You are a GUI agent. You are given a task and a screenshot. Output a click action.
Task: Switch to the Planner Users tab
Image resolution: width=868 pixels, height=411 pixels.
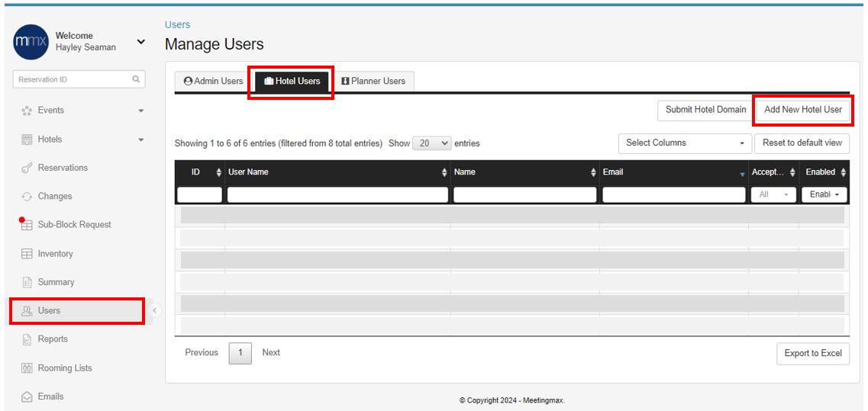pos(373,82)
